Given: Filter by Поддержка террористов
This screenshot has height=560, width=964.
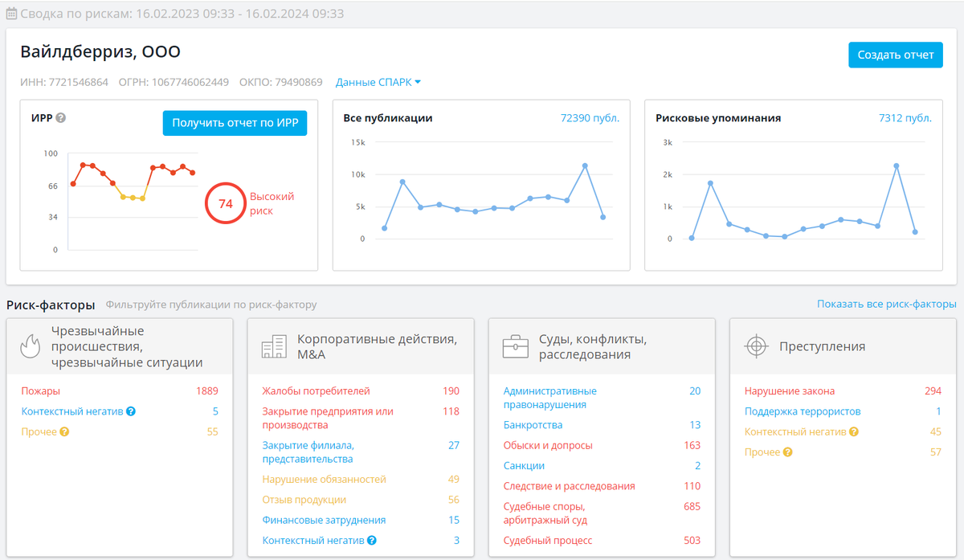Looking at the screenshot, I should [x=803, y=411].
